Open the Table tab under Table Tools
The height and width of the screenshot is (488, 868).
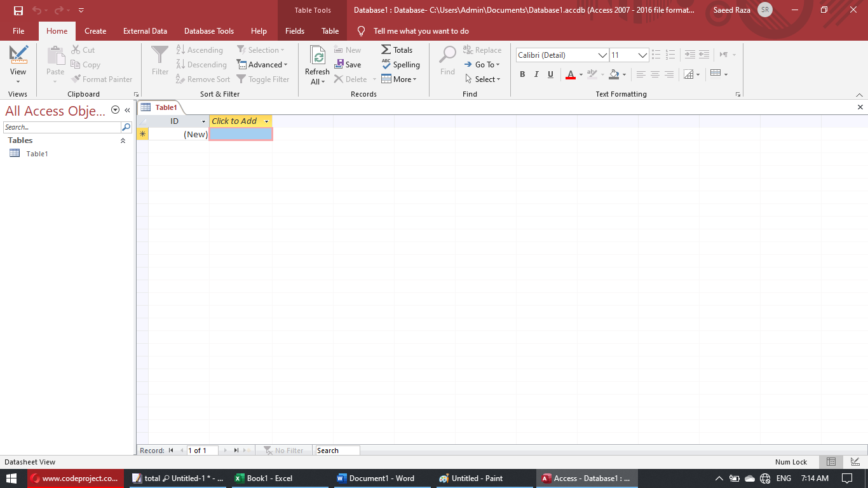[330, 30]
